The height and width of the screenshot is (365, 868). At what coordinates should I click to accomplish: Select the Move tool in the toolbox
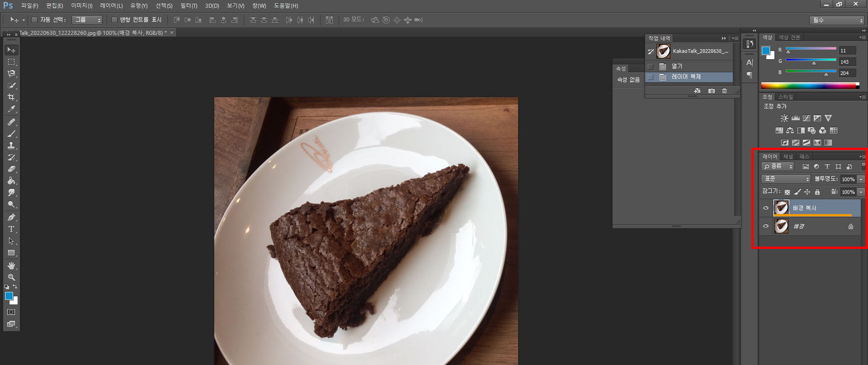click(x=11, y=50)
